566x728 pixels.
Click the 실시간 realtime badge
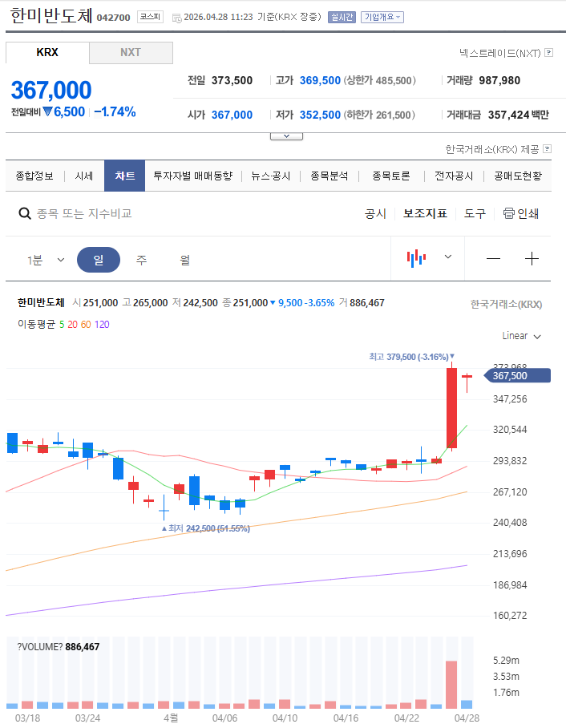(342, 17)
